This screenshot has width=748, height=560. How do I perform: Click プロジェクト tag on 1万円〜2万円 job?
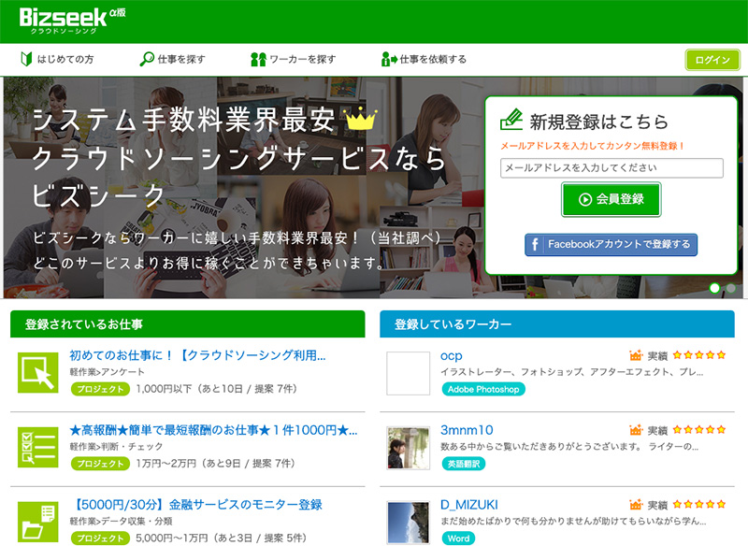coord(100,464)
